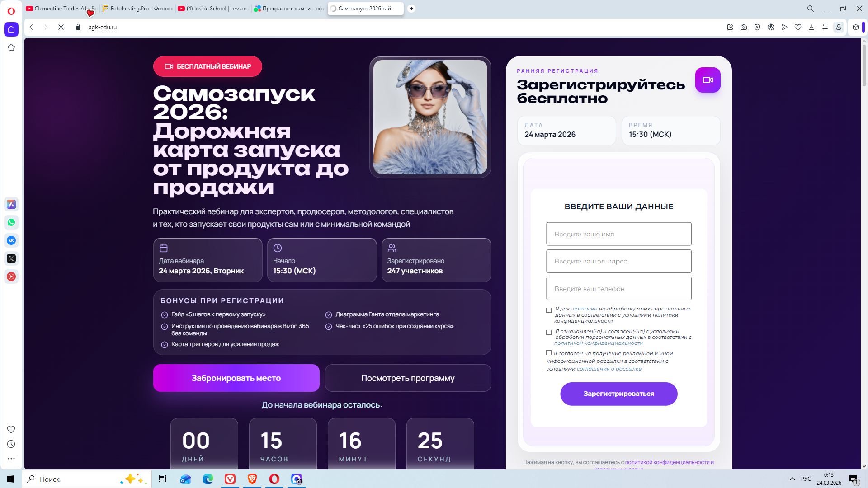Screen dimensions: 868x488
Task: Open downloads icon in the toolbar
Action: [811, 27]
